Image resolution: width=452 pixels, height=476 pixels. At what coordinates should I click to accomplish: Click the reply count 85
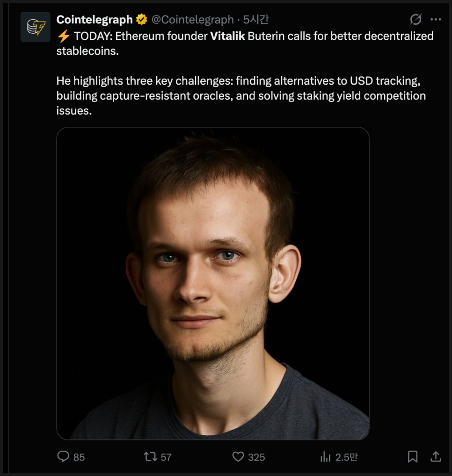pos(79,457)
